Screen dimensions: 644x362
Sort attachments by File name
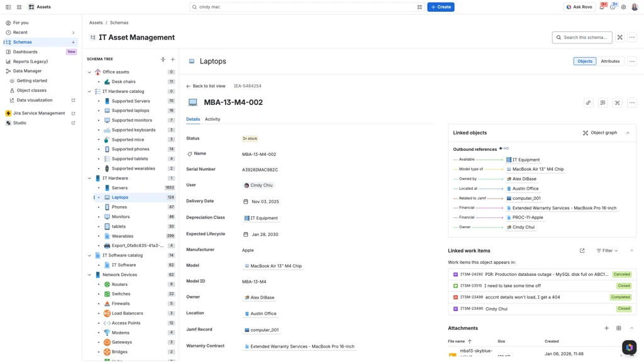(460, 341)
